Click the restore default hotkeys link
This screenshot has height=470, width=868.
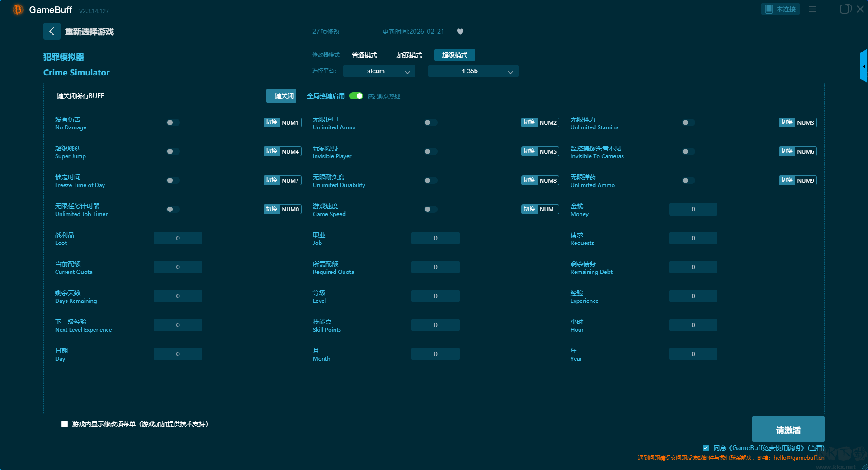(383, 96)
